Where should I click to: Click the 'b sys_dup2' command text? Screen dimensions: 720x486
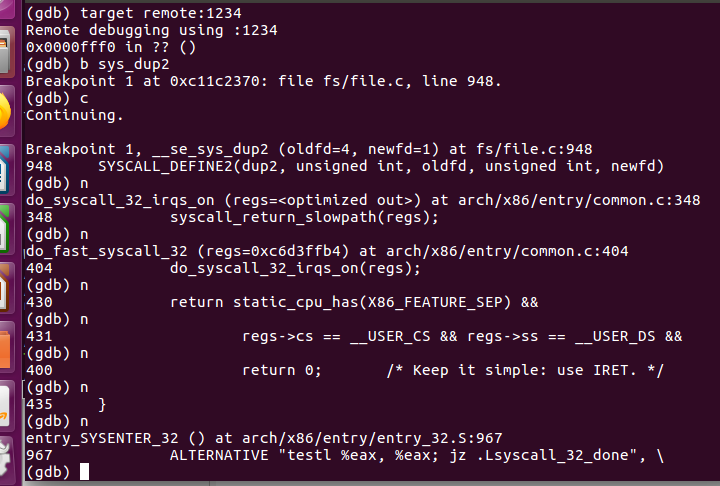coord(116,64)
